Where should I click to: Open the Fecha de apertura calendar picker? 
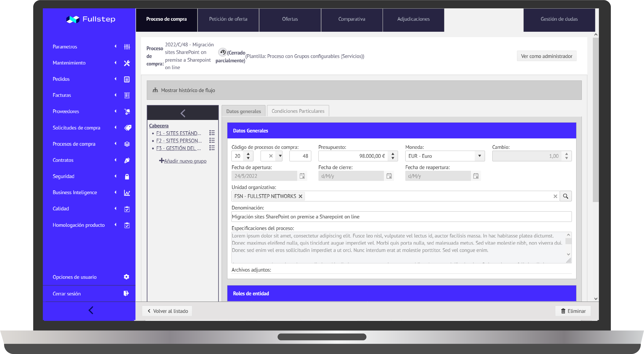(302, 176)
